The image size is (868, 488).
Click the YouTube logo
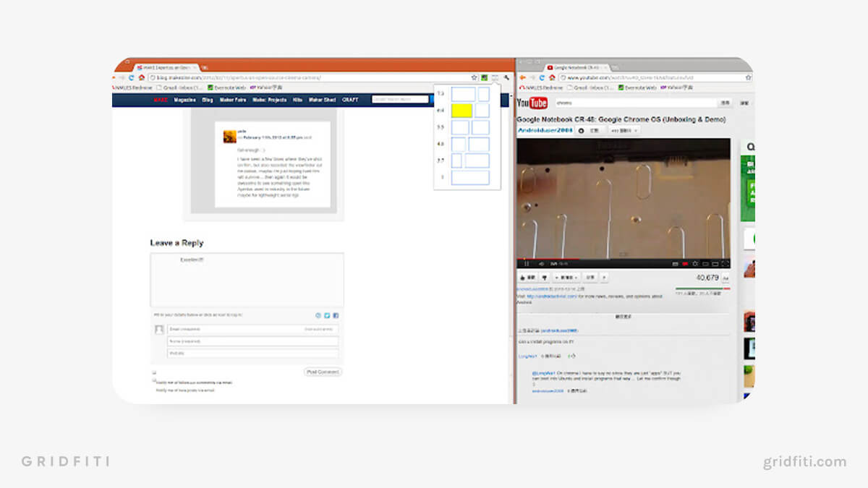point(532,103)
